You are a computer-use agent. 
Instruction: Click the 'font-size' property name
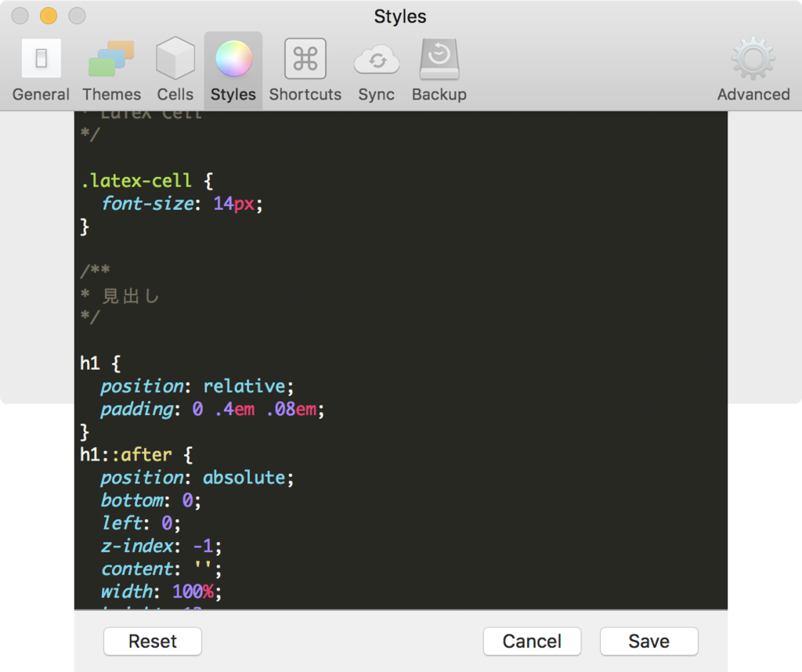[x=147, y=204]
